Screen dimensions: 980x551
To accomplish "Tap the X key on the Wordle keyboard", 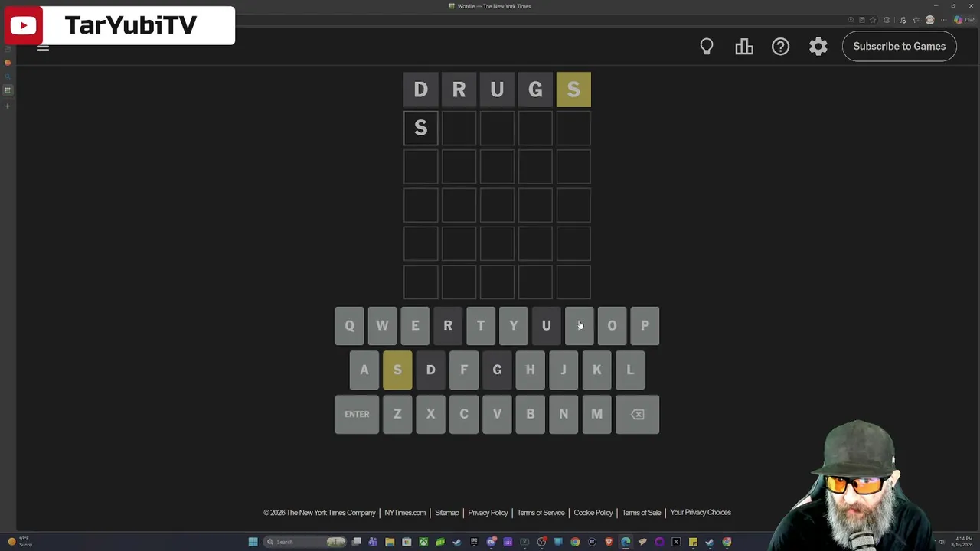I will click(430, 414).
